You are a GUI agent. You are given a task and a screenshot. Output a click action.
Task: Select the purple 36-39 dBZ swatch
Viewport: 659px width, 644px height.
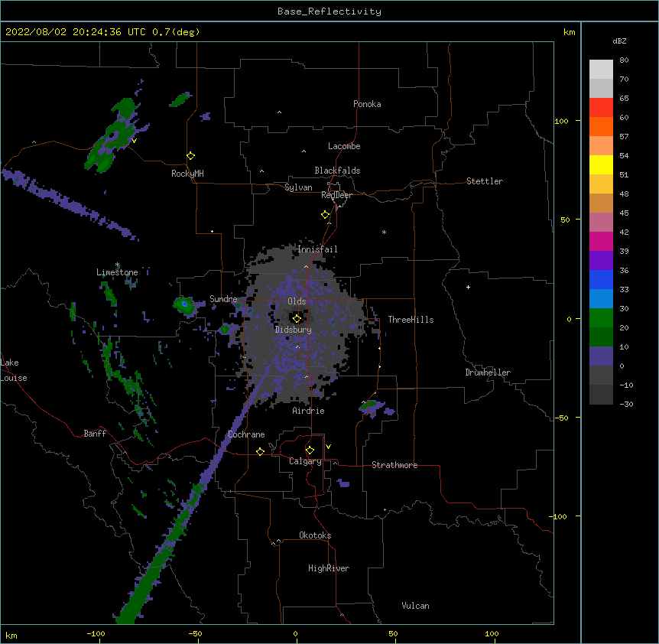pos(601,261)
